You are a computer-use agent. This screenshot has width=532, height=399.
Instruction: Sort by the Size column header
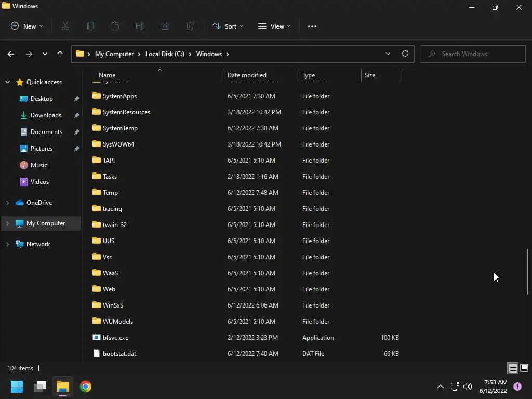point(370,75)
